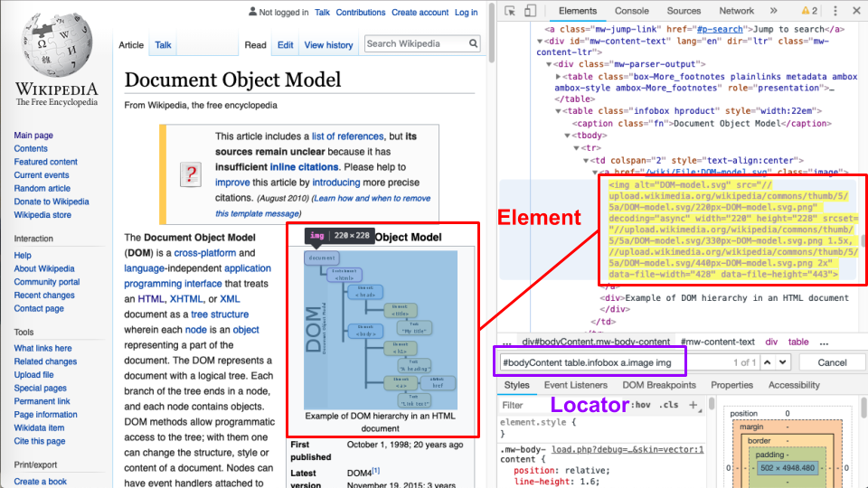The image size is (868, 488).
Task: Click the Wikipedia globe logo
Action: [57, 45]
